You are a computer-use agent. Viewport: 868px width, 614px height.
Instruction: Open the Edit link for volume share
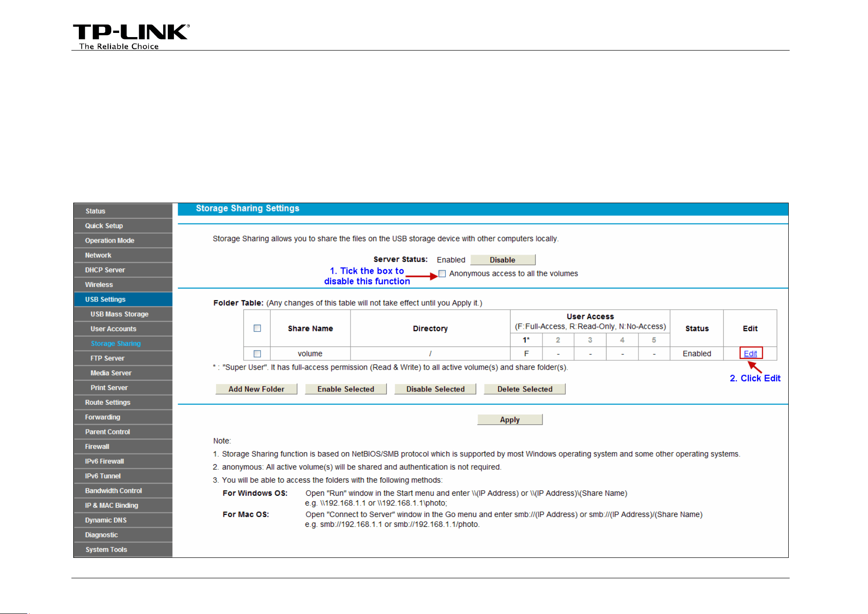coord(750,353)
